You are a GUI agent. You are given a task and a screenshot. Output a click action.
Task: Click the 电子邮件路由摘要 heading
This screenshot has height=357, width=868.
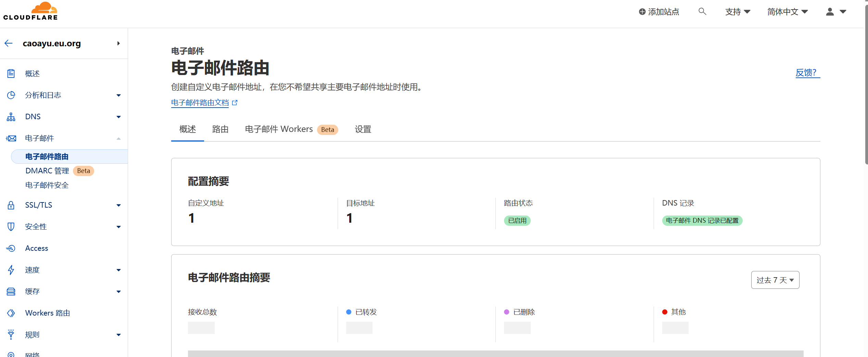(229, 278)
